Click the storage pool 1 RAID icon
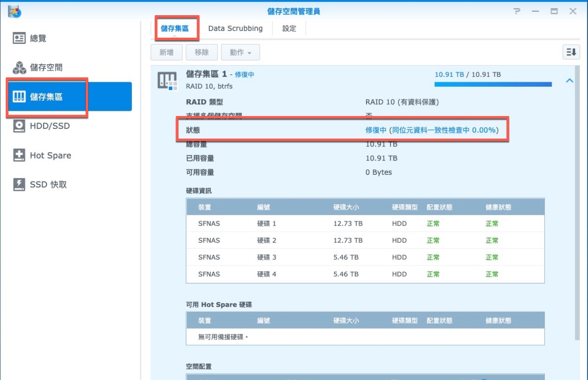This screenshot has height=380, width=588. tap(167, 80)
